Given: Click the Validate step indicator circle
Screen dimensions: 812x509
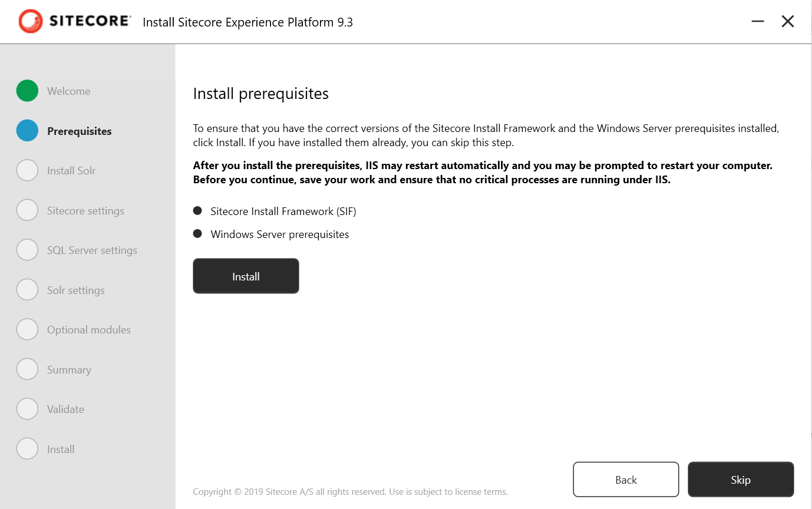Looking at the screenshot, I should (x=27, y=408).
